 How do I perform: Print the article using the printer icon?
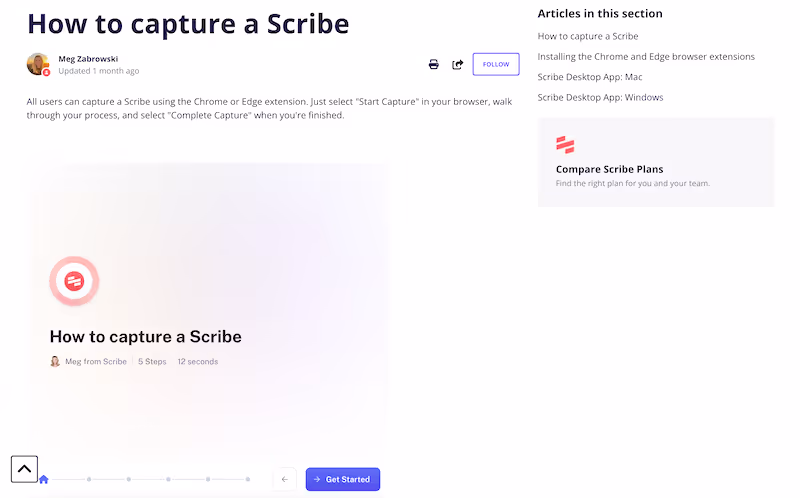click(434, 64)
